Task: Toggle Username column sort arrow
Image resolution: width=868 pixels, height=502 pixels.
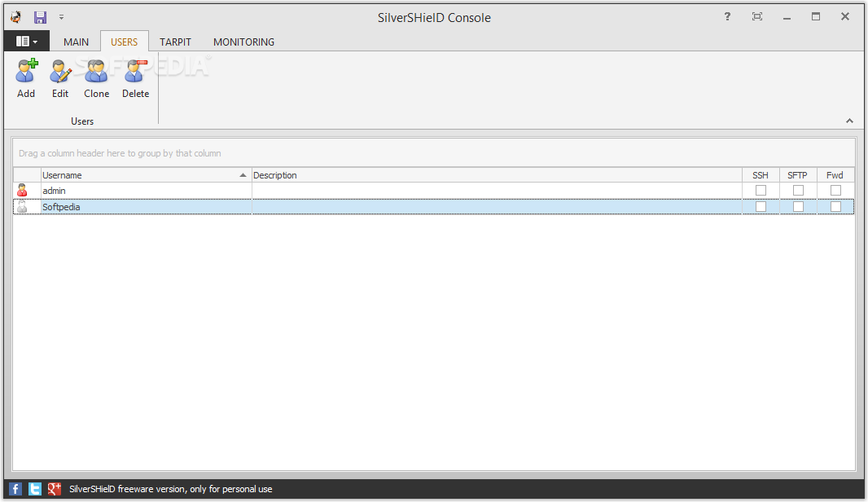Action: pyautogui.click(x=243, y=175)
